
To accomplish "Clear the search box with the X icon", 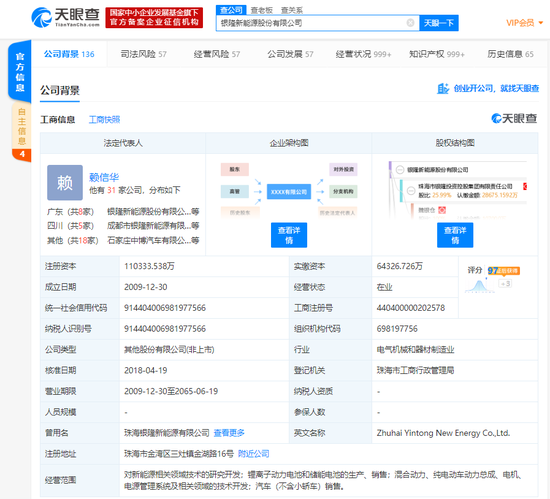I will point(410,23).
